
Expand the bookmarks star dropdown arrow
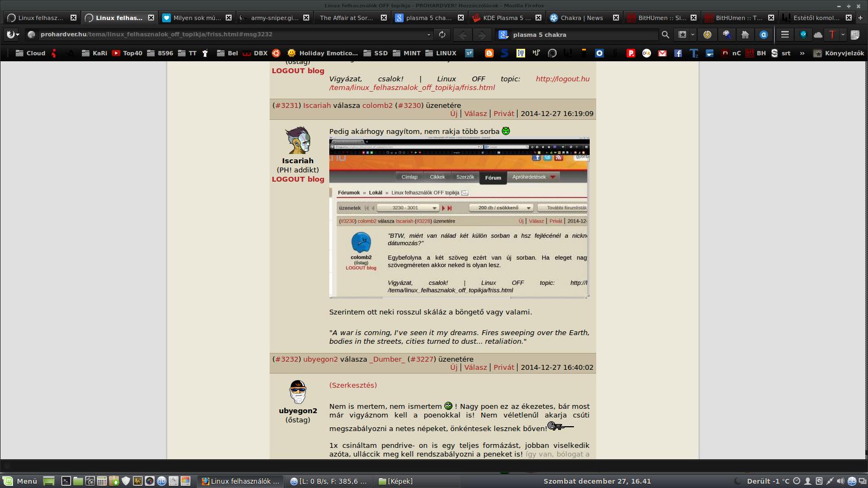tap(693, 35)
